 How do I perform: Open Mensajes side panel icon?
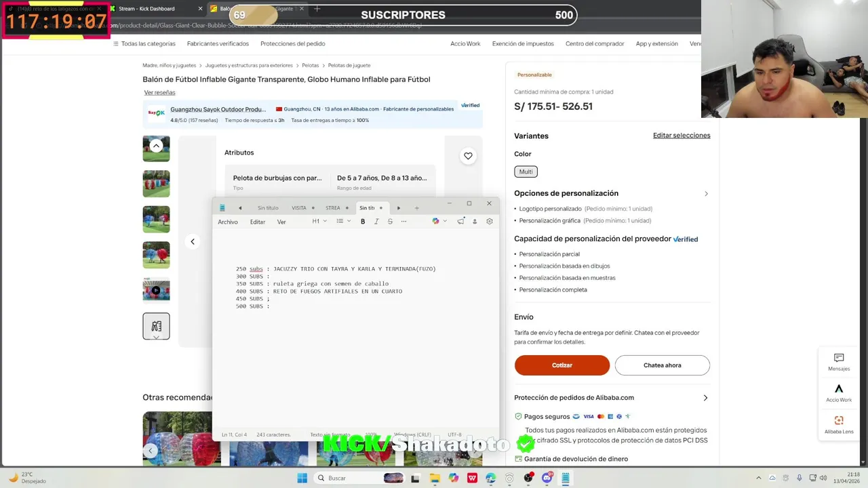click(839, 362)
